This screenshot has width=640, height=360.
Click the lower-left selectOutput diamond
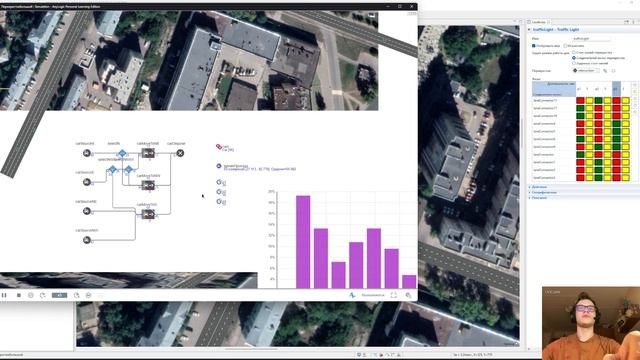tap(113, 169)
